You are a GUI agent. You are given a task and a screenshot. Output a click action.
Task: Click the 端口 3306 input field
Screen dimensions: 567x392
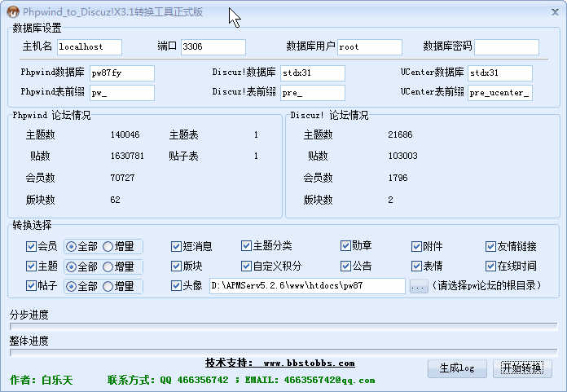213,47
